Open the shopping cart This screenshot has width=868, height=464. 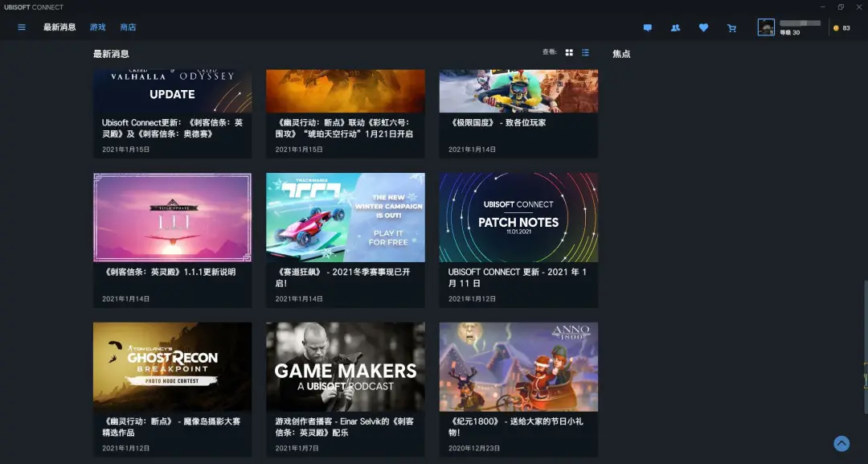731,27
